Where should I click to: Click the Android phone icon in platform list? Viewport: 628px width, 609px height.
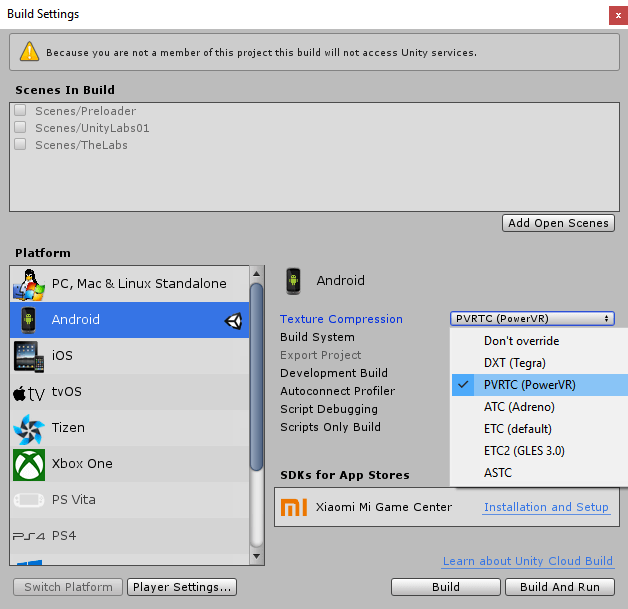(x=28, y=320)
